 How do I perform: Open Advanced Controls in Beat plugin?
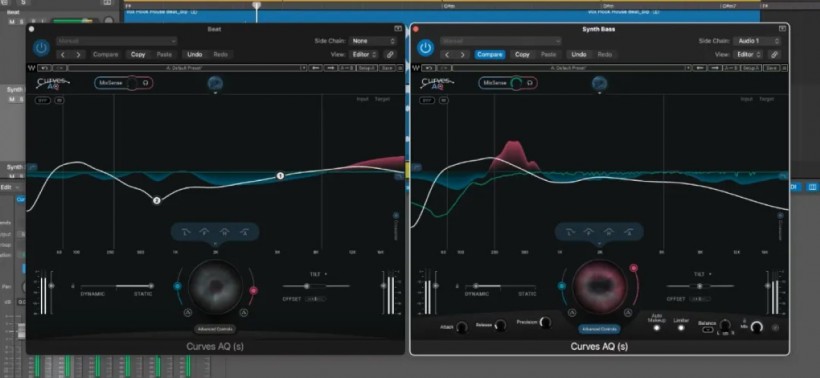[x=215, y=329]
